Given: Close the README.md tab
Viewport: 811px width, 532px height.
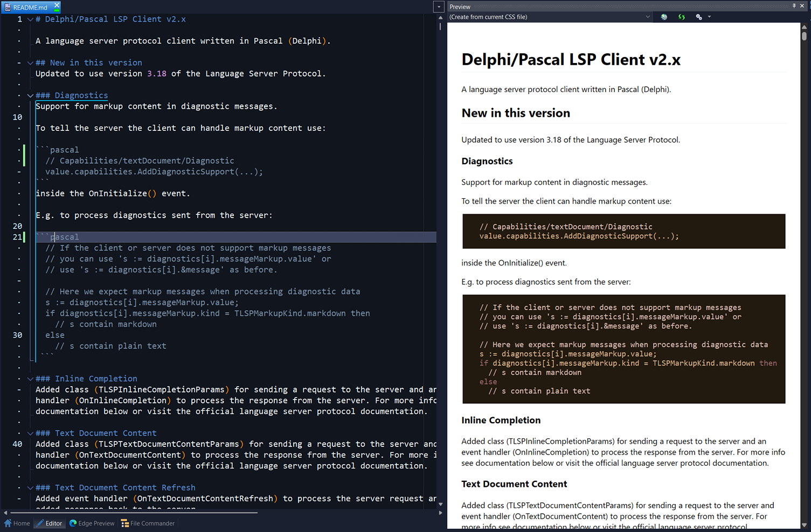Looking at the screenshot, I should pos(57,5).
